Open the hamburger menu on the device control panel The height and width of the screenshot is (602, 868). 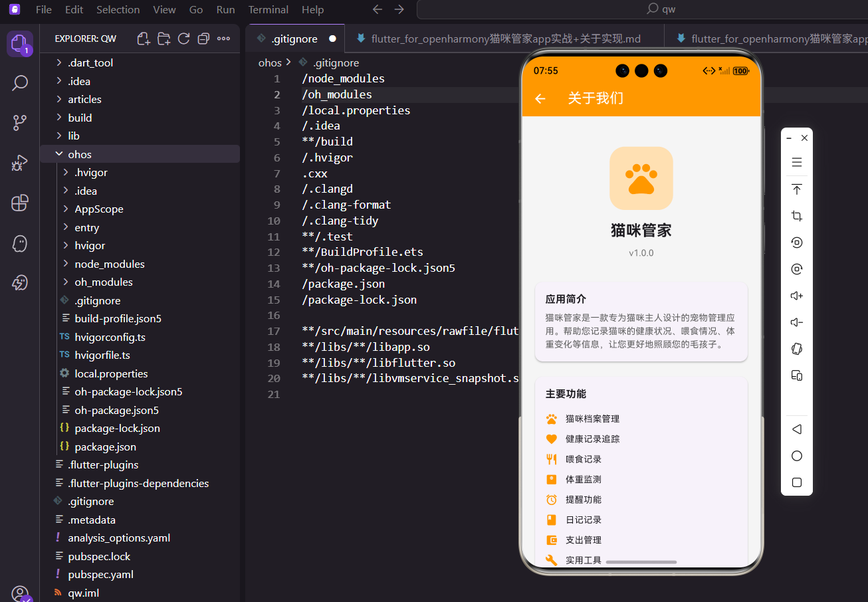pos(797,161)
